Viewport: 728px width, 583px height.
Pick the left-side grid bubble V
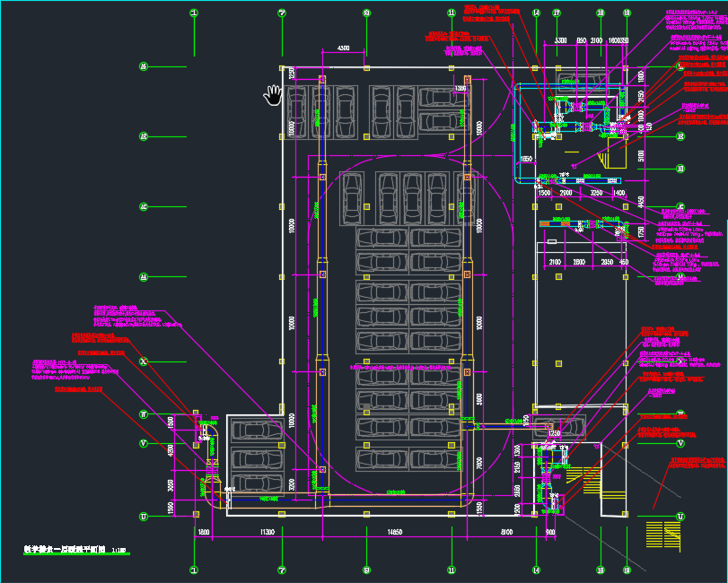[143, 443]
